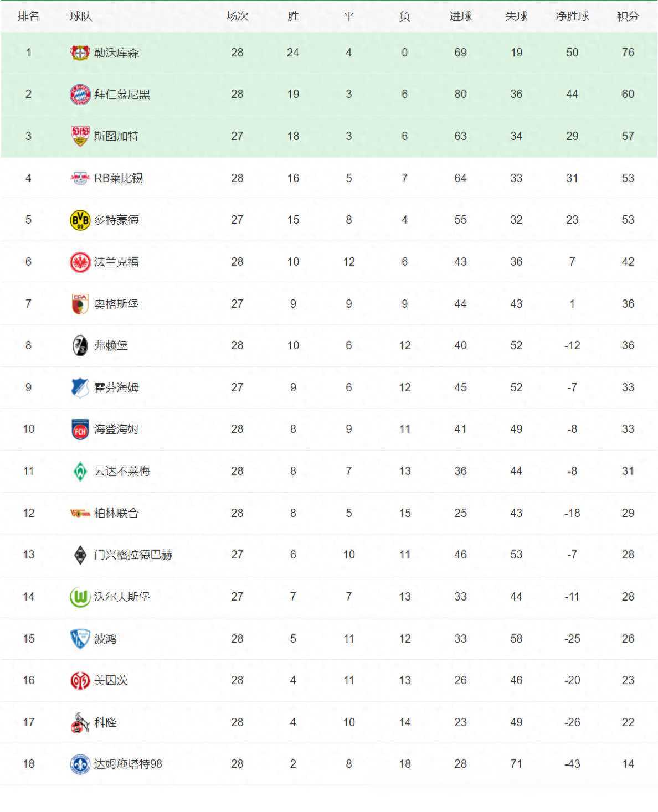Click the Heidenheim FCH crest

click(x=80, y=430)
